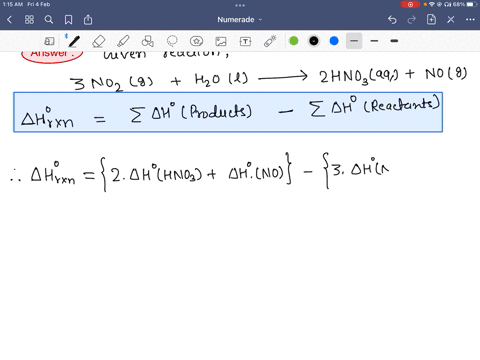The width and height of the screenshot is (480, 360).
Task: Go back using the left chevron
Action: tap(10, 20)
